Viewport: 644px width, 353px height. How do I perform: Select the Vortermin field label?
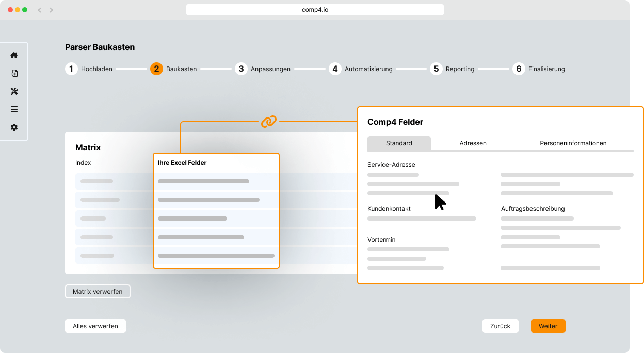381,240
